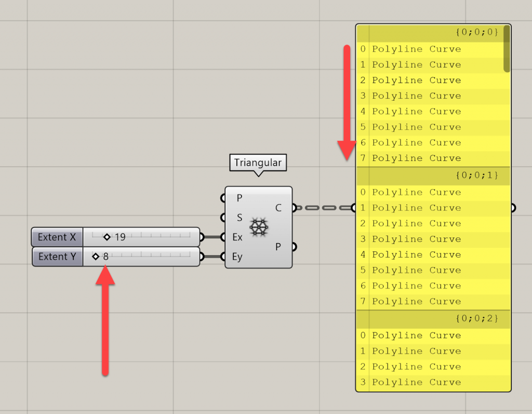This screenshot has width=532, height=414.
Task: Click the diamond knob on Extent Y slider
Action: click(96, 256)
